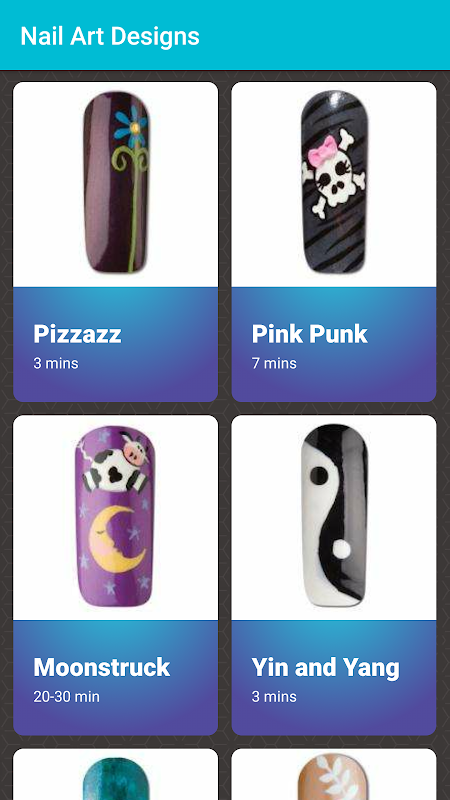Open the brown leaf nail design card
Viewport: 450px width, 800px height.
click(x=334, y=774)
